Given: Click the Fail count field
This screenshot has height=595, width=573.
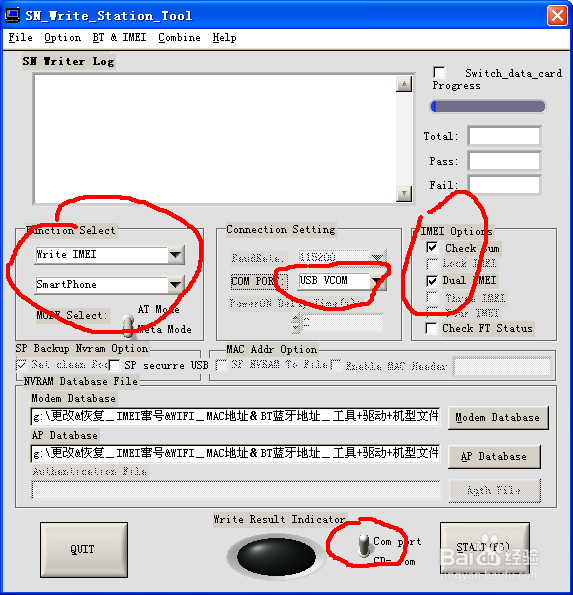Looking at the screenshot, I should click(504, 185).
